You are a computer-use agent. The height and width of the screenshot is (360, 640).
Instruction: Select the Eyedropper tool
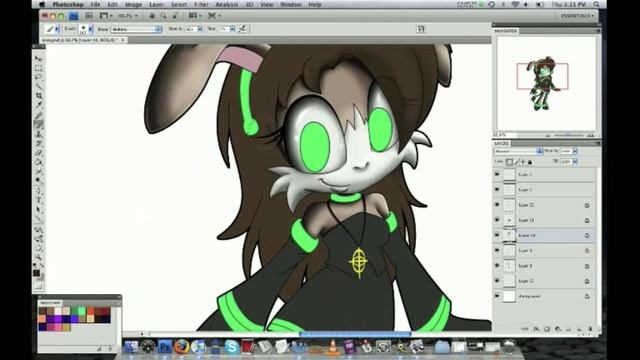38,105
